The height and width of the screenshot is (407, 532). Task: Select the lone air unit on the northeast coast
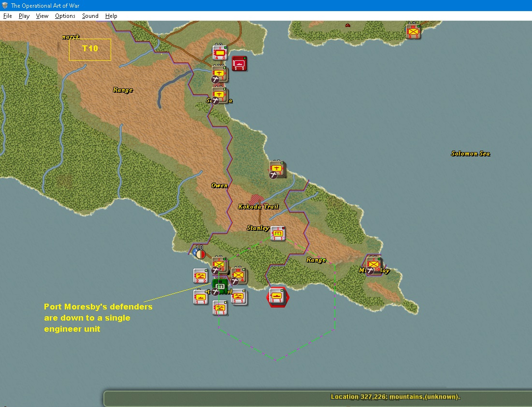click(x=277, y=169)
